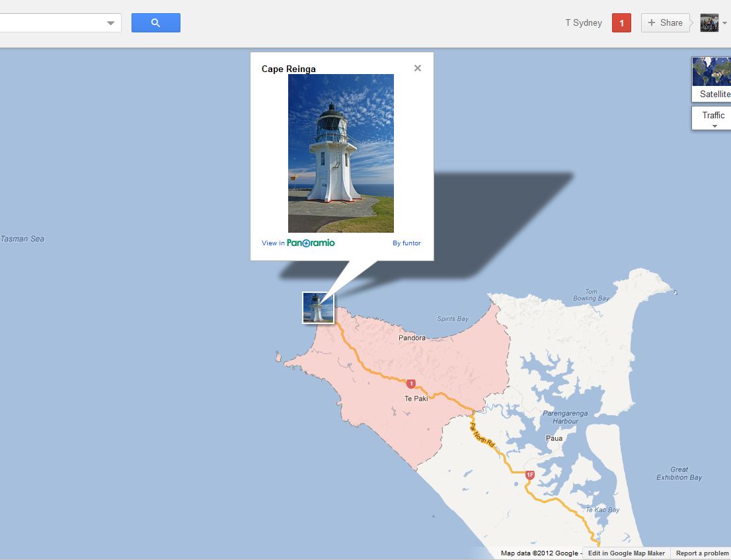Open Edit in Google Map Maker link
This screenshot has width=731, height=560.
(627, 553)
